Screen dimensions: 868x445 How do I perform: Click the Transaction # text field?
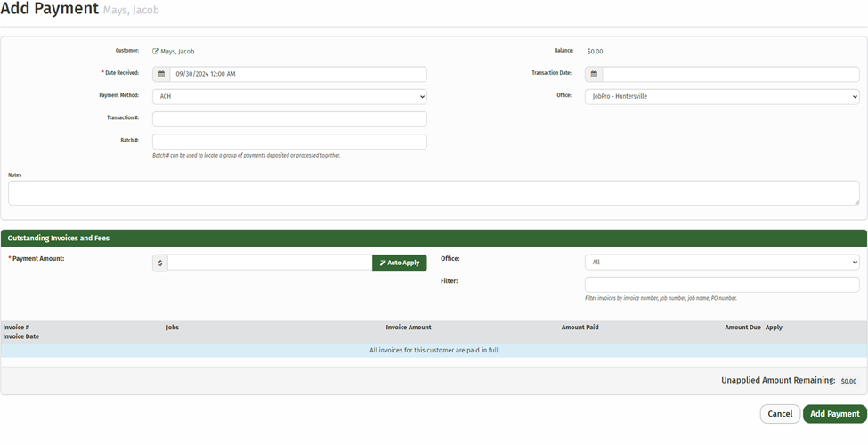pos(289,119)
